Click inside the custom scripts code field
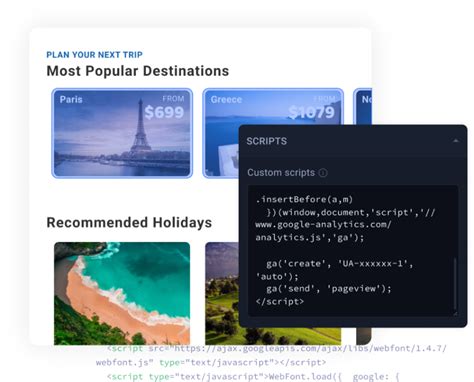Image resolution: width=474 pixels, height=382 pixels. coord(353,251)
